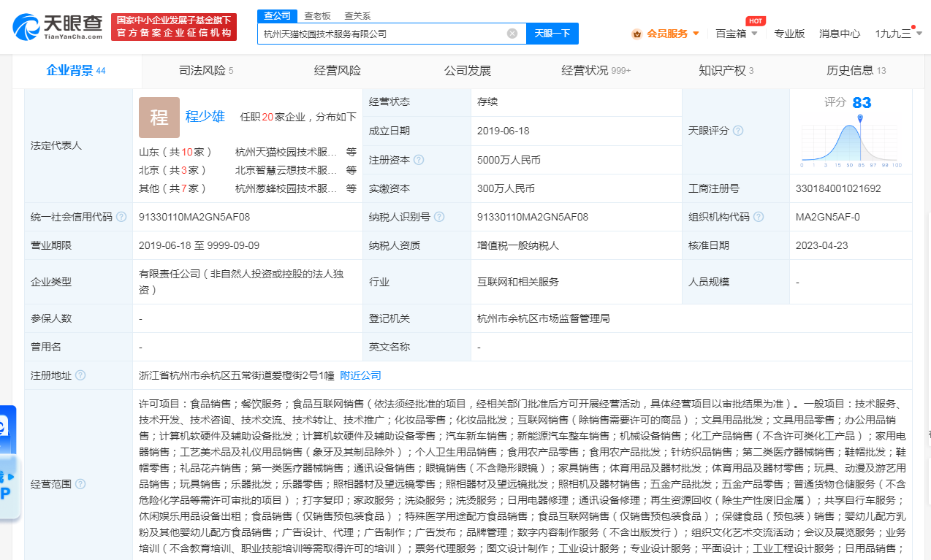931x560 pixels.
Task: Select the 司法风险 tab
Action: [205, 71]
